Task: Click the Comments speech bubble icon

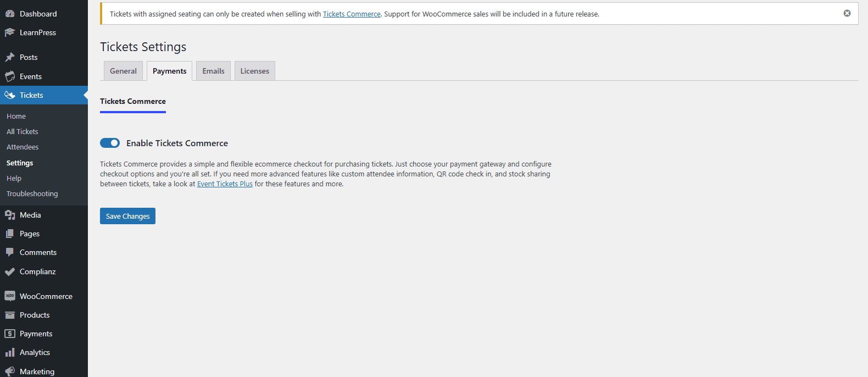Action: 10,252
